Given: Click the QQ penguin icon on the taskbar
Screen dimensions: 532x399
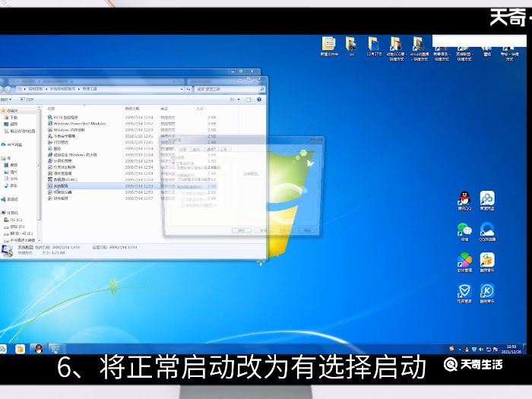Looking at the screenshot, I should tap(39, 348).
